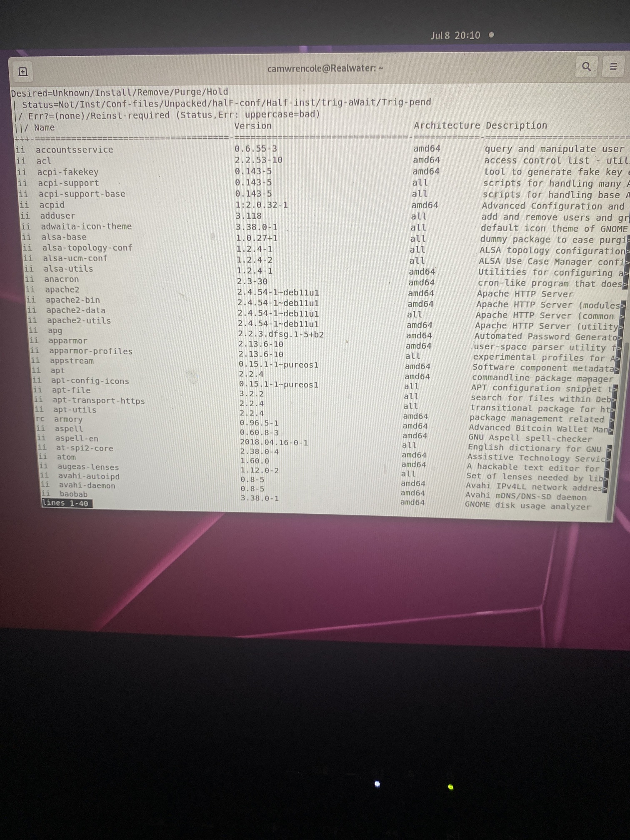Select version '2.3-30'
Screen dimensions: 630x840
(x=252, y=282)
